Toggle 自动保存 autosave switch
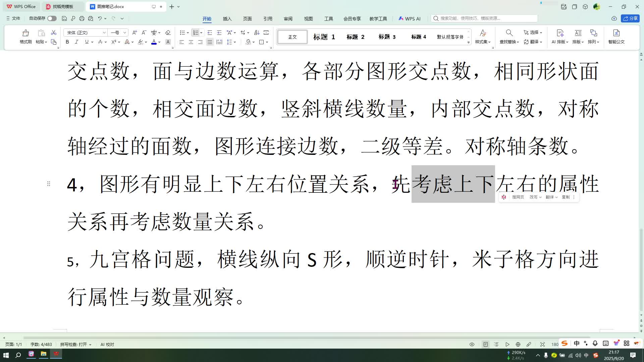 [x=52, y=18]
